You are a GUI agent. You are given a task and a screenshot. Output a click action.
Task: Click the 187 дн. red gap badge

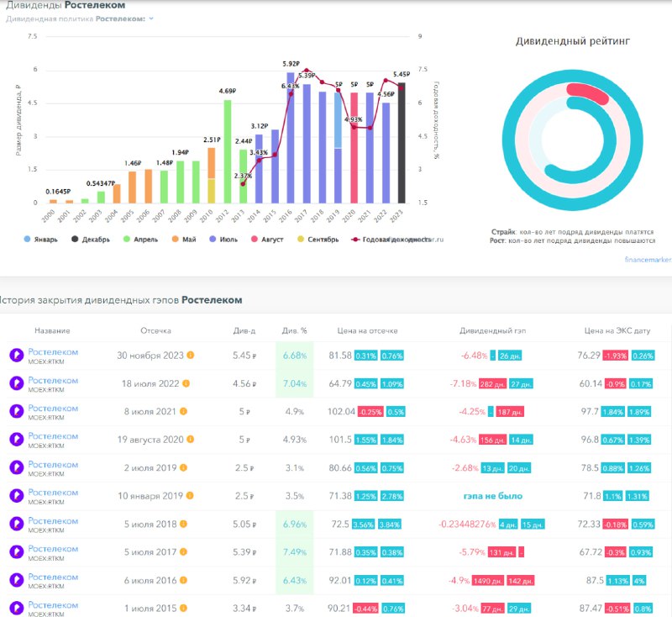(510, 412)
